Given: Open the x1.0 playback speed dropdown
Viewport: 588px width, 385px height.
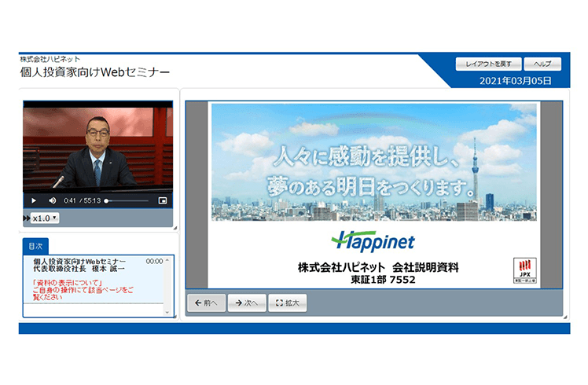Looking at the screenshot, I should (45, 218).
